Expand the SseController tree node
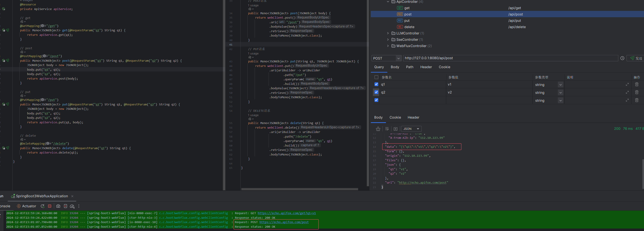 pos(388,39)
